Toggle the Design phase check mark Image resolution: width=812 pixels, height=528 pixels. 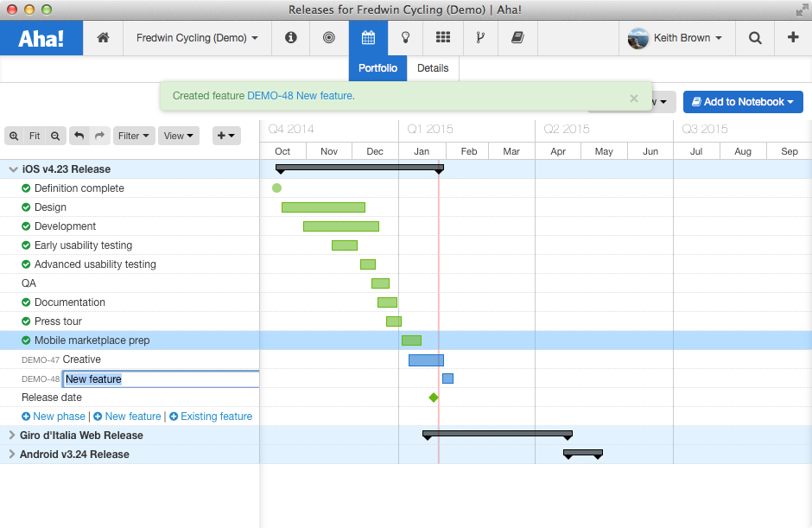(26, 207)
